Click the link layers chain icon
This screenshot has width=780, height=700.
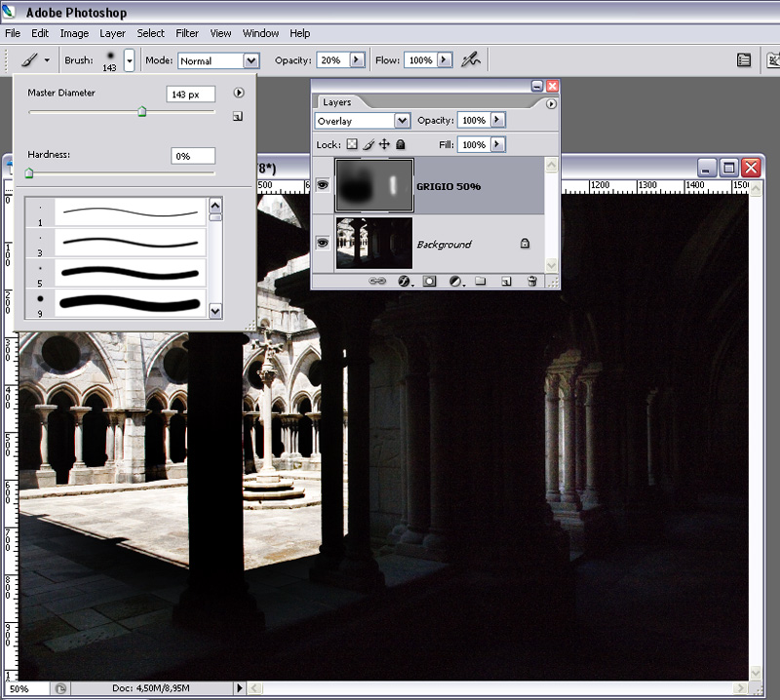377,281
